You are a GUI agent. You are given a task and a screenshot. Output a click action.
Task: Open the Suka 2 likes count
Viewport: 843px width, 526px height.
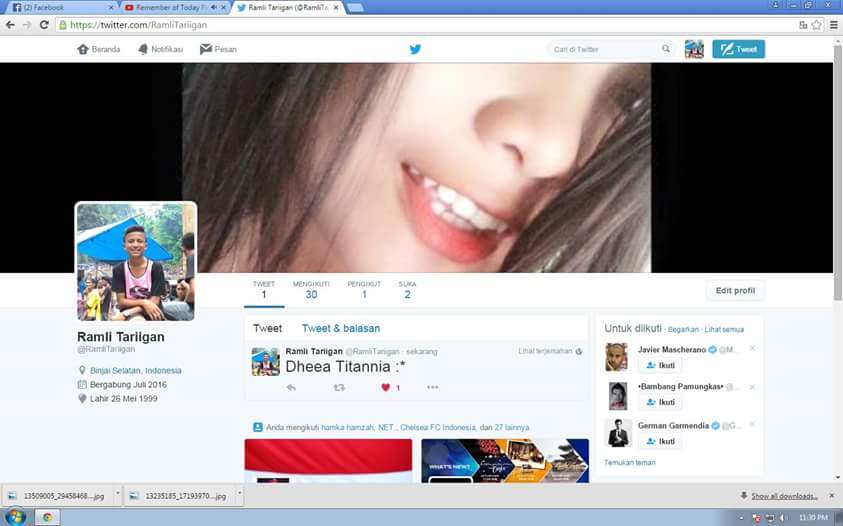(x=407, y=290)
